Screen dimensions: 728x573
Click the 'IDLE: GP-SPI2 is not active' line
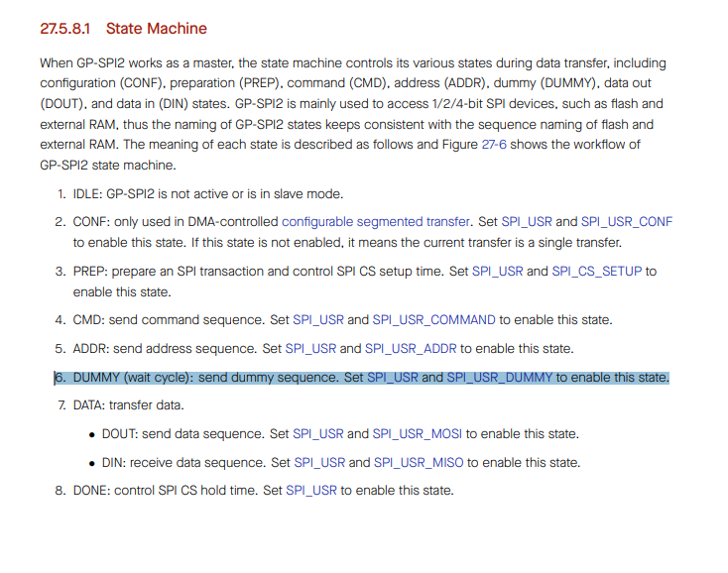tap(208, 194)
